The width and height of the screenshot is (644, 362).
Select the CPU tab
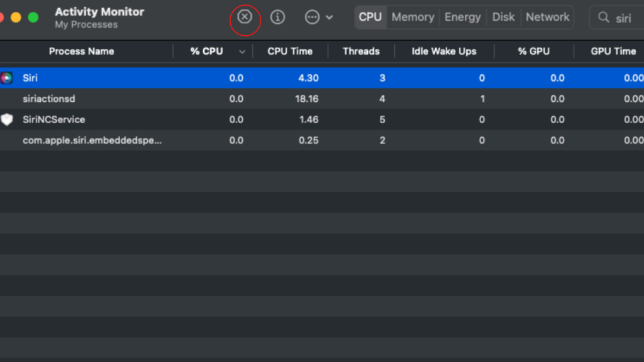[370, 17]
